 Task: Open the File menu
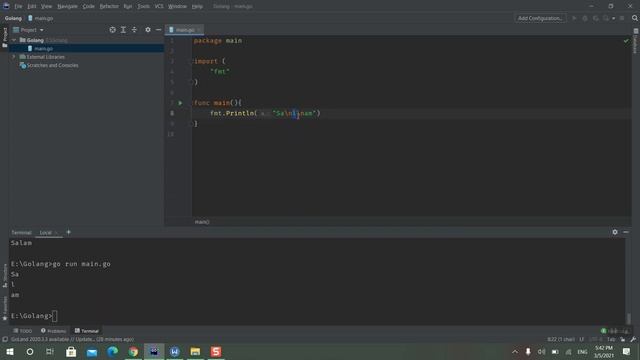18,6
